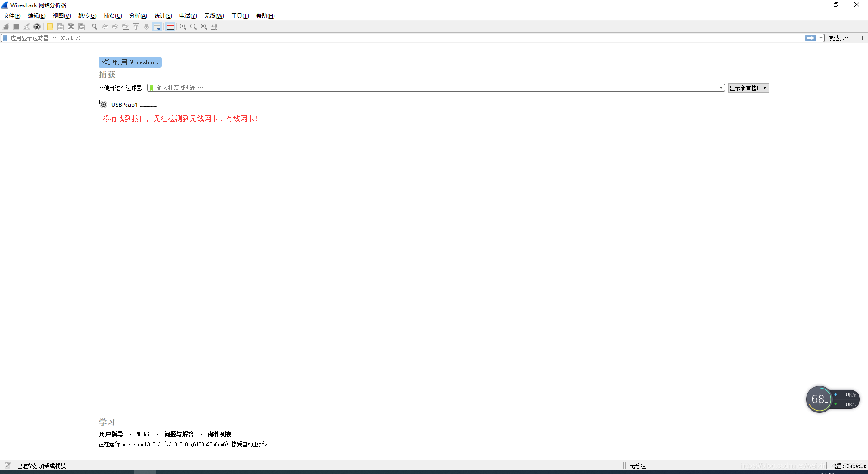Close this capture file

tap(71, 27)
